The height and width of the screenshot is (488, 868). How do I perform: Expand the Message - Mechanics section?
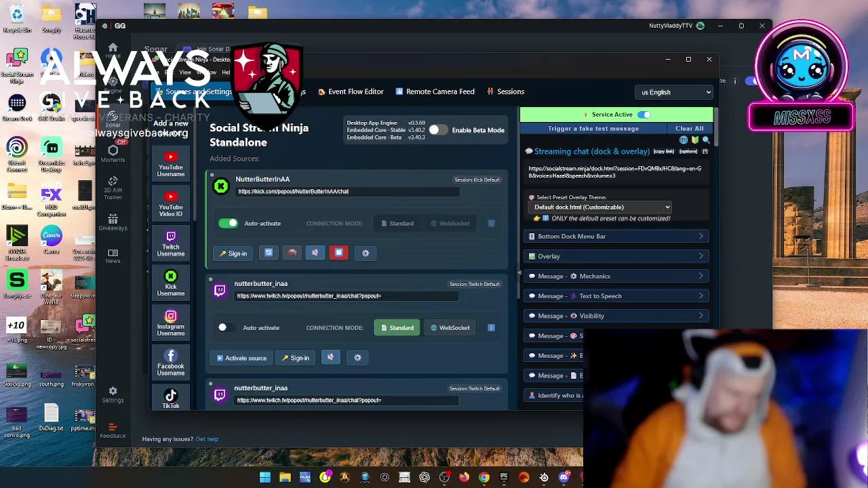616,276
